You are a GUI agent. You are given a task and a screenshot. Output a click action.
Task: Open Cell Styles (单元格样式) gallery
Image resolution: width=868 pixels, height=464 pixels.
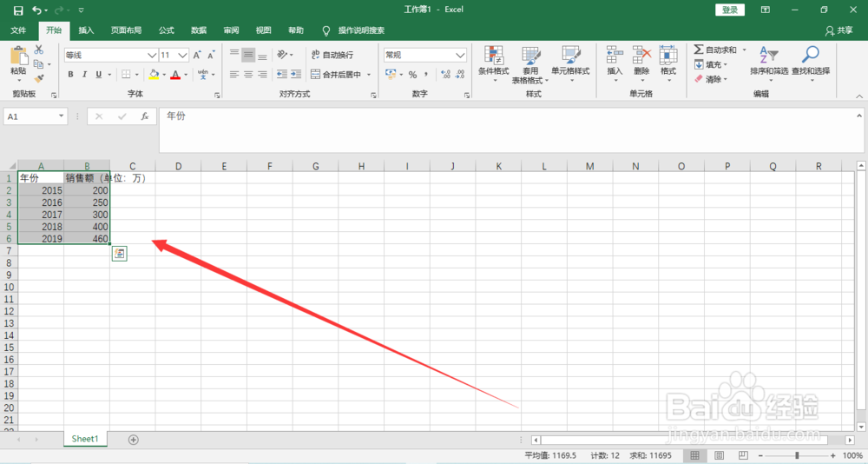point(570,63)
